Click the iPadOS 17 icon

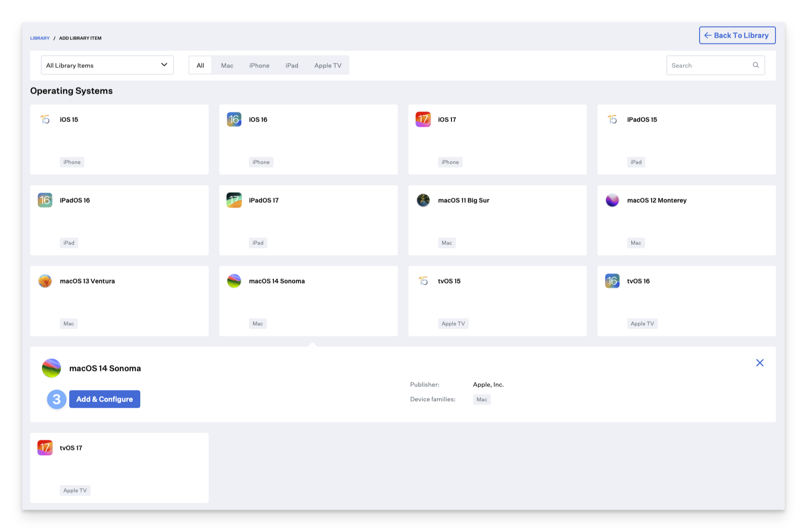[x=234, y=200]
